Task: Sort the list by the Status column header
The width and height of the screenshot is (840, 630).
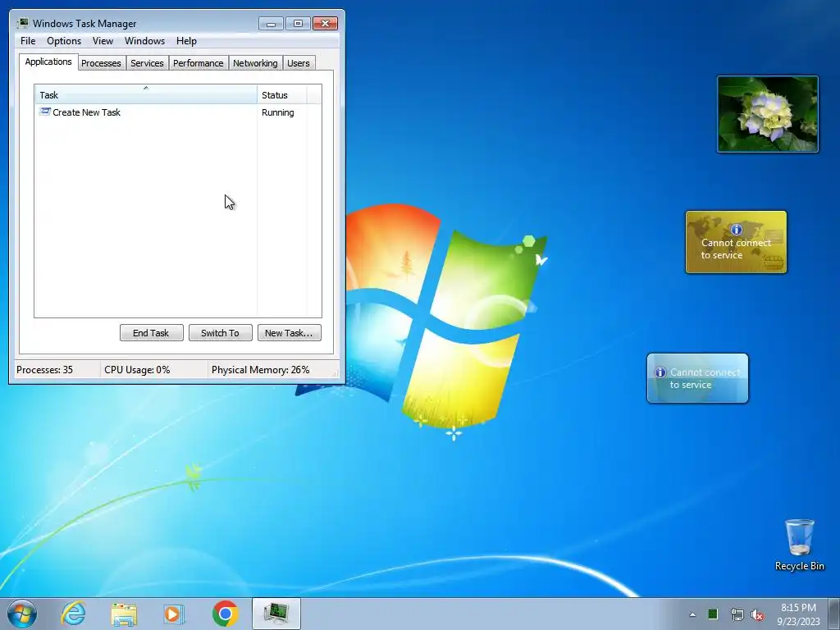Action: (282, 95)
